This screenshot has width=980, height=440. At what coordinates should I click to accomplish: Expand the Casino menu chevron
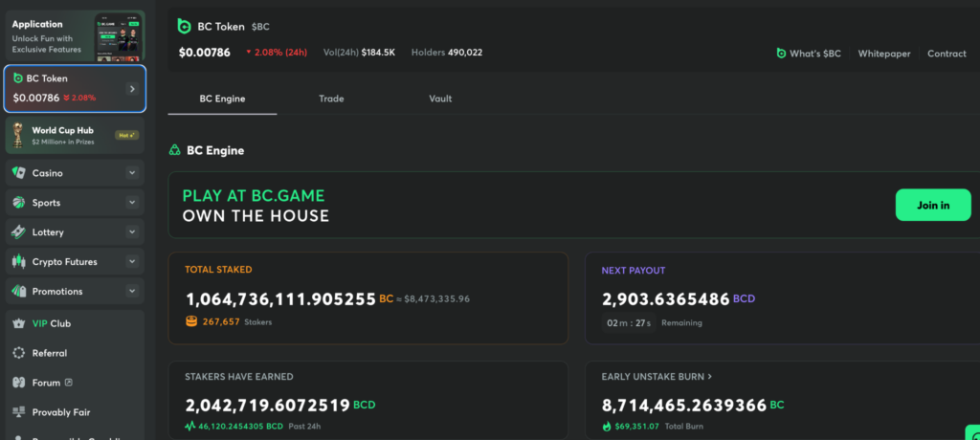132,173
